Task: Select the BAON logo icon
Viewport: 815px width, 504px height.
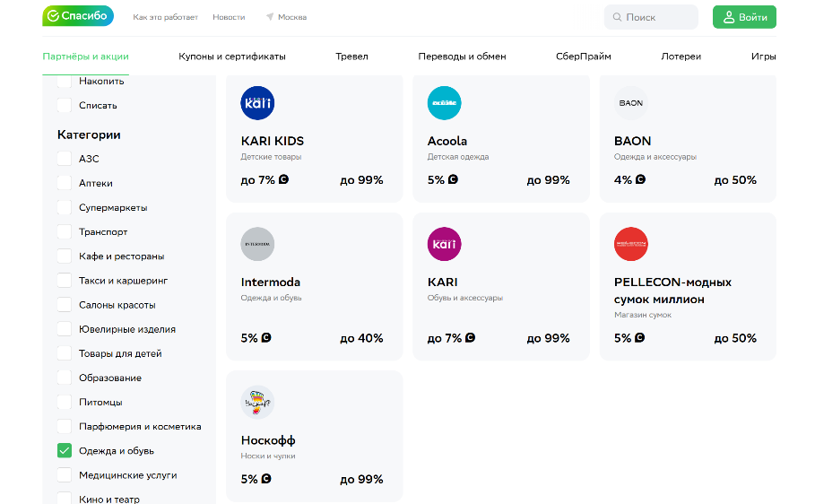Action: tap(630, 103)
